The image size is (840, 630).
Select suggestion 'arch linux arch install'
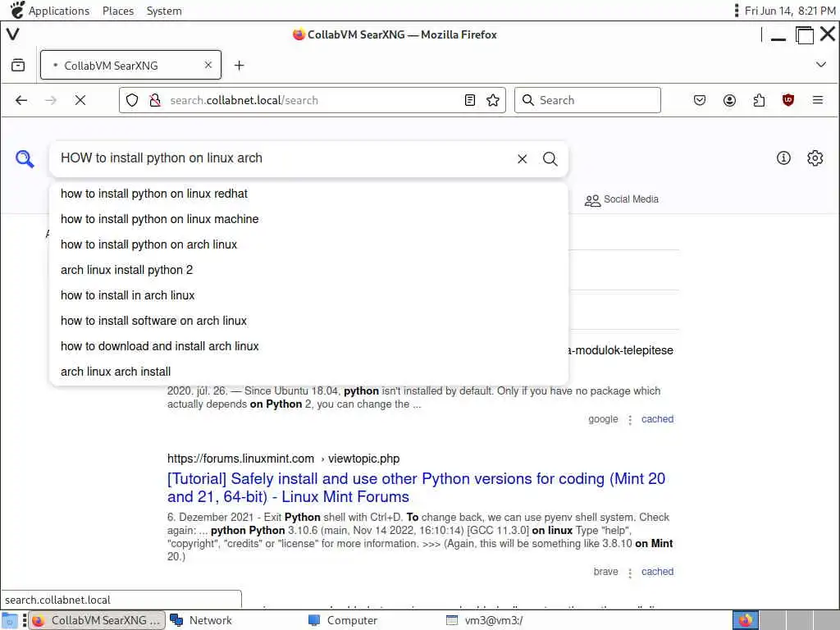coord(308,372)
